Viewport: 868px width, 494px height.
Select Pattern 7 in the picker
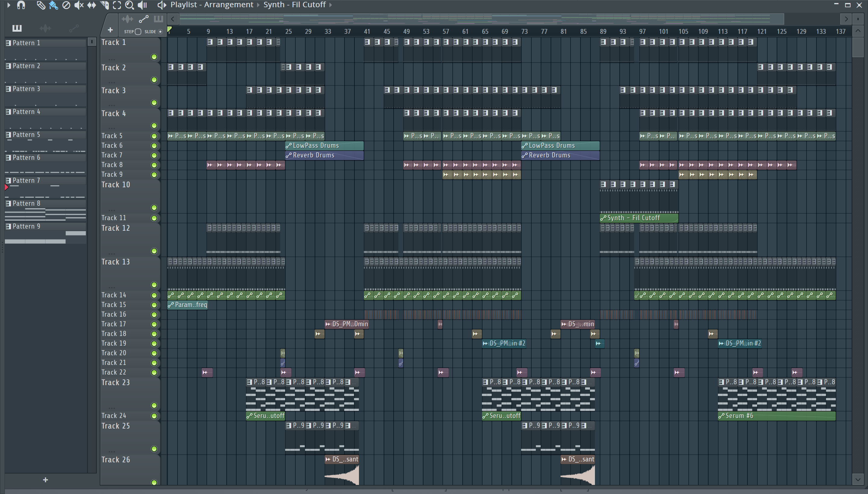(46, 180)
